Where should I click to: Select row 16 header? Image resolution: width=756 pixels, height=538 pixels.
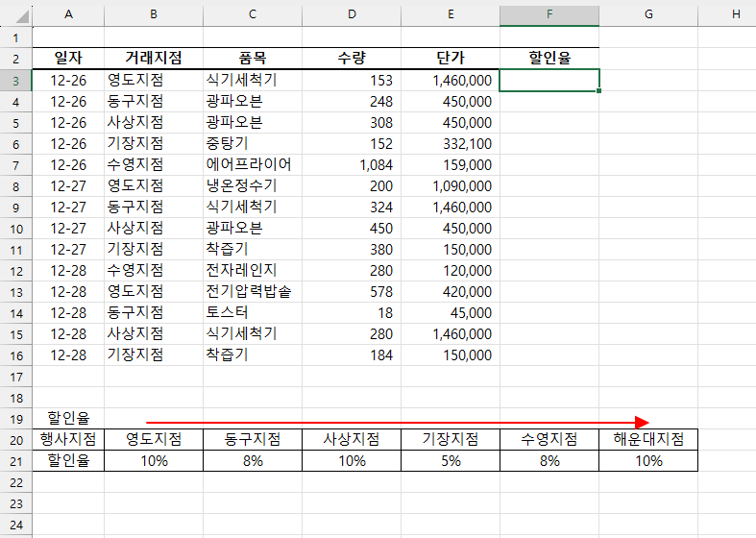[x=16, y=355]
